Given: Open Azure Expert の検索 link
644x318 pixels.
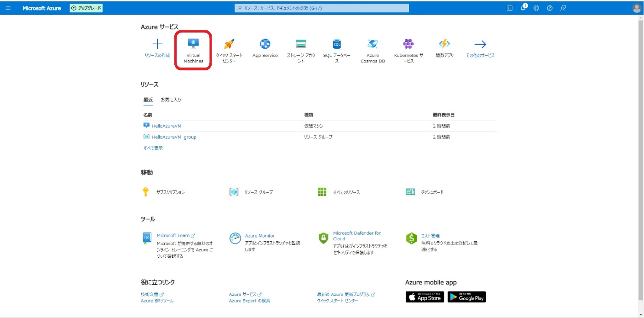Looking at the screenshot, I should pos(250,301).
